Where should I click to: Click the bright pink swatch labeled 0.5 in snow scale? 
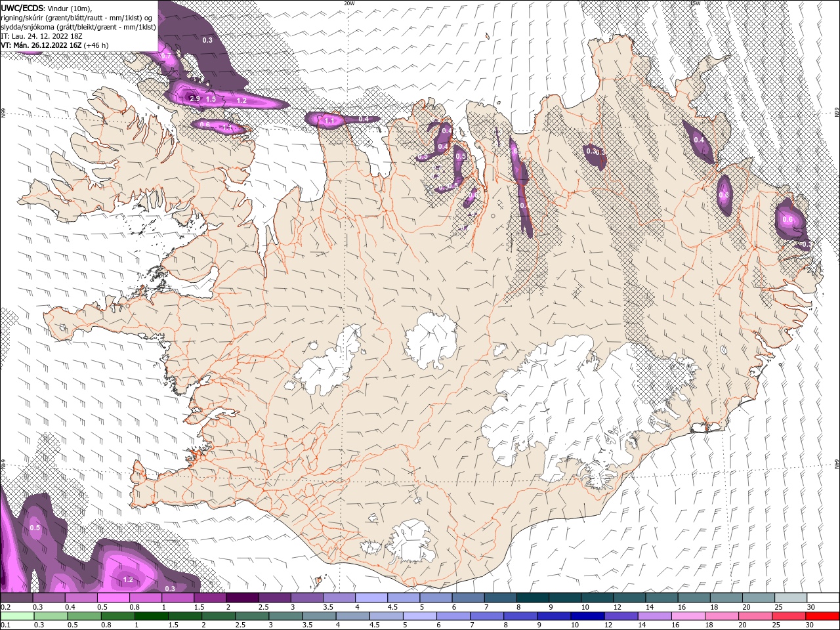coord(113,598)
